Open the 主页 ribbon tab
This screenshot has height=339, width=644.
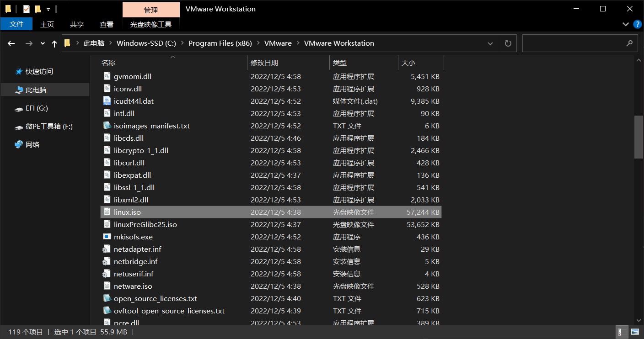[47, 24]
